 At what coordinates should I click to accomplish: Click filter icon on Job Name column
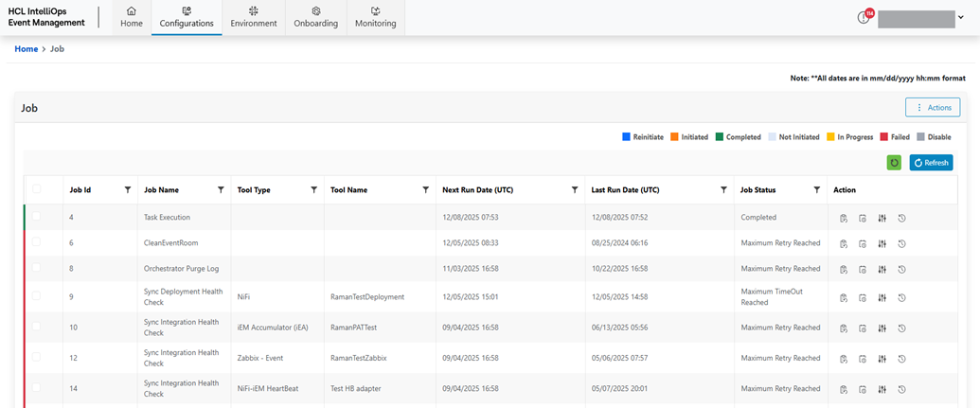click(221, 190)
